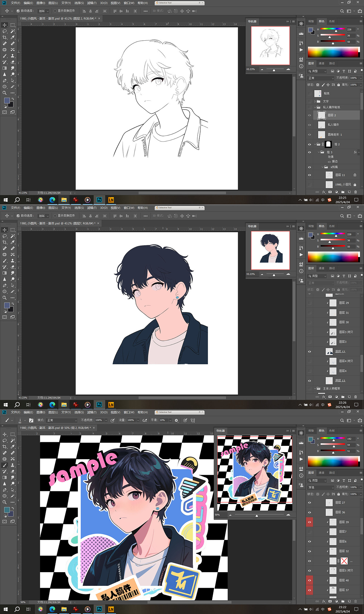Filter layers by text type in line-art window
Image resolution: width=364 pixels, height=614 pixels.
pyautogui.click(x=344, y=71)
